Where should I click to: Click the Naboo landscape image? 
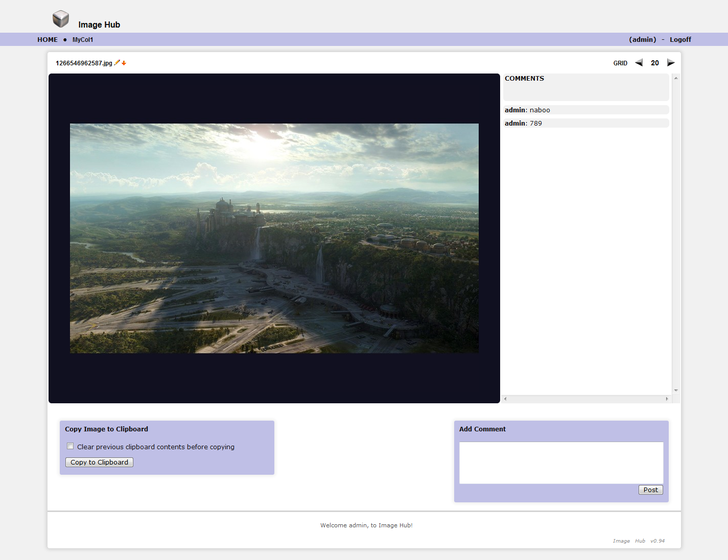click(274, 238)
